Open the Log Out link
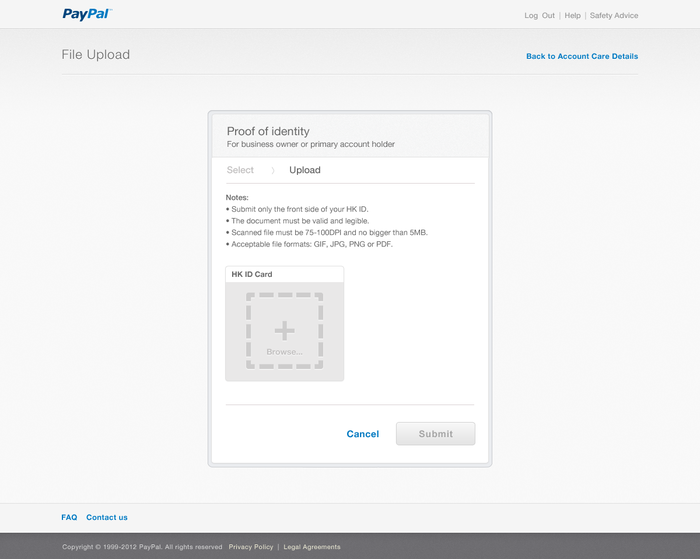This screenshot has height=559, width=700. pyautogui.click(x=539, y=16)
